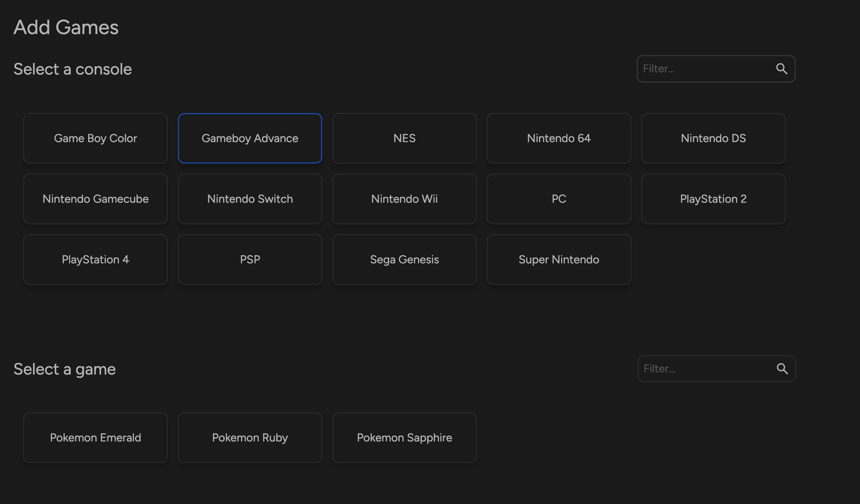Screen dimensions: 860x504
Task: Click the game filter search icon
Action: coord(782,369)
